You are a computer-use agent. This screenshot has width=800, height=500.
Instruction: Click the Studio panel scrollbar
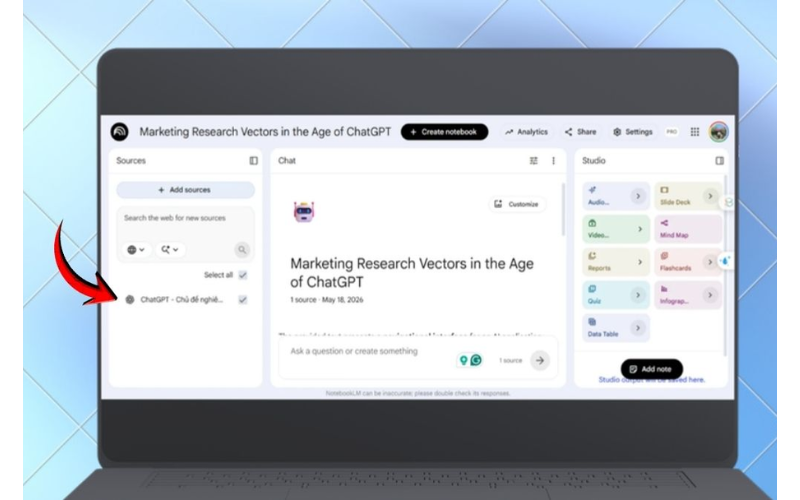coord(725,265)
